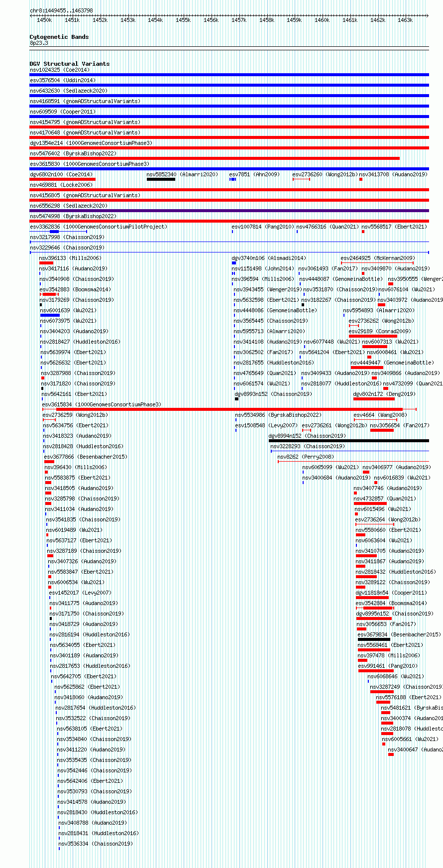
Task: Select the 1463k ruler position
Action: pyautogui.click(x=405, y=20)
